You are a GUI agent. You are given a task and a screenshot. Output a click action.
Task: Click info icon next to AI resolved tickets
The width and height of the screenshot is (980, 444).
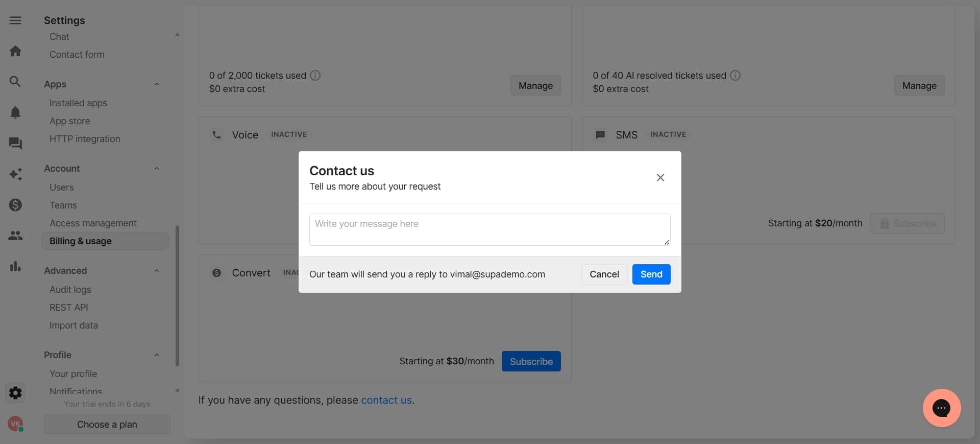[735, 75]
